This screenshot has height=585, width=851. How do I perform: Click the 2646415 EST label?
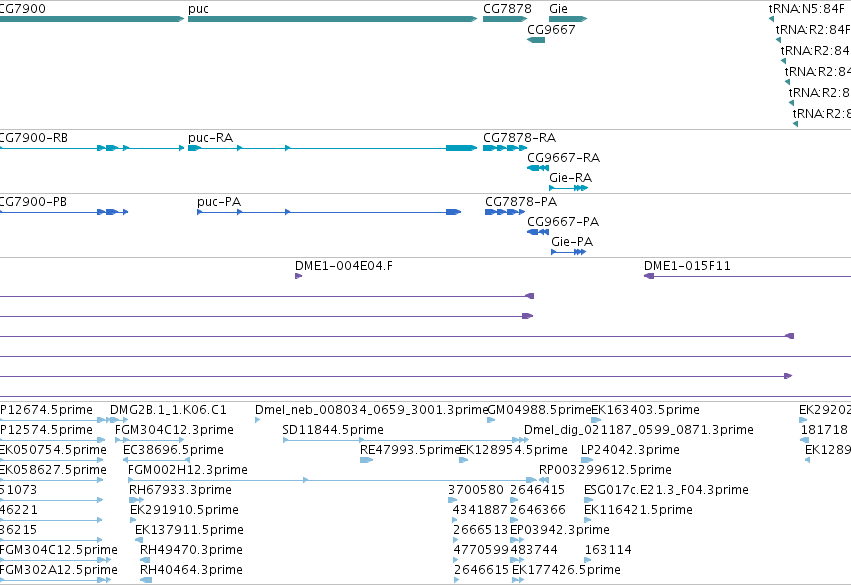pyautogui.click(x=537, y=490)
